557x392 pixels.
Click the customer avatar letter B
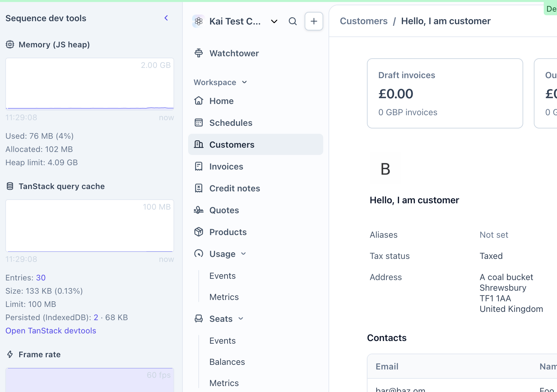[385, 169]
